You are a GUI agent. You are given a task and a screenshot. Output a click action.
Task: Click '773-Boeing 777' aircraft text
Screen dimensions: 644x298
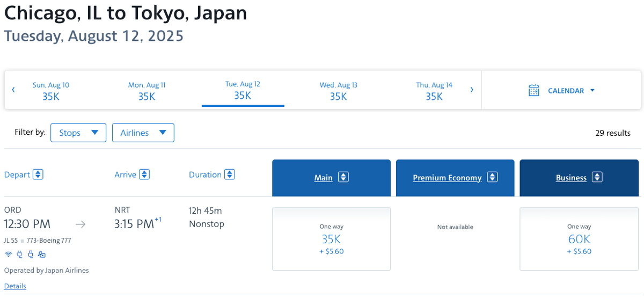[x=48, y=241]
